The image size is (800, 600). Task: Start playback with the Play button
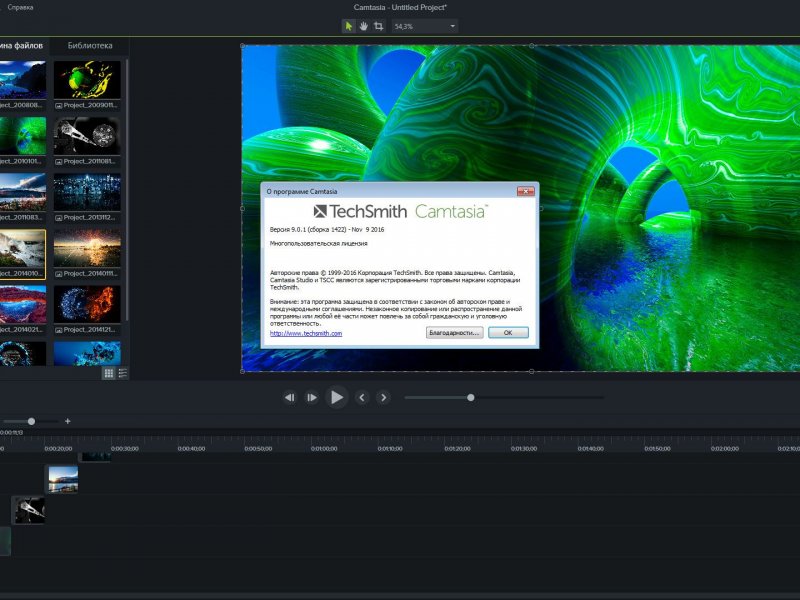click(x=337, y=397)
